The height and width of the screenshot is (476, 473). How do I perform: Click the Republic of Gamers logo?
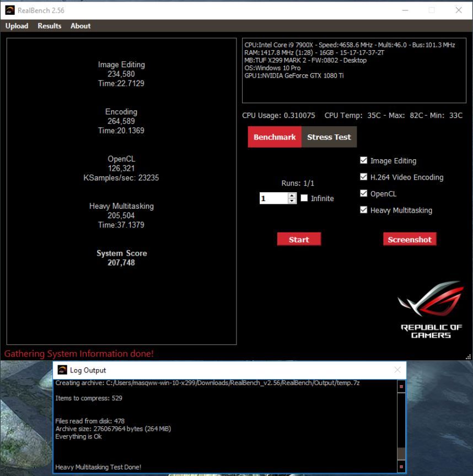tap(431, 310)
